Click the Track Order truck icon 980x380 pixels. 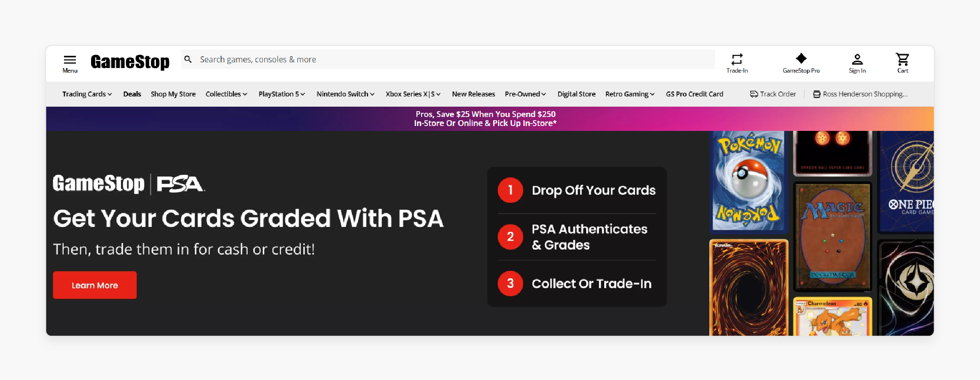[754, 94]
